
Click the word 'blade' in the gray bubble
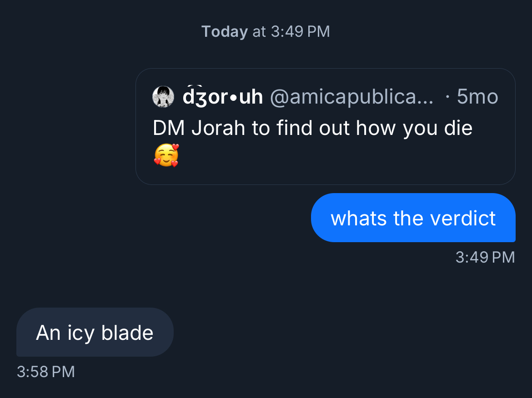127,333
